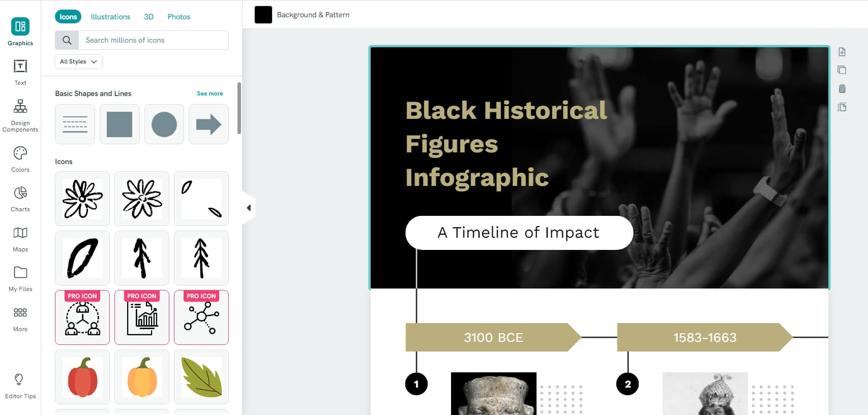The width and height of the screenshot is (868, 415).
Task: Open the Maps panel
Action: [x=20, y=239]
